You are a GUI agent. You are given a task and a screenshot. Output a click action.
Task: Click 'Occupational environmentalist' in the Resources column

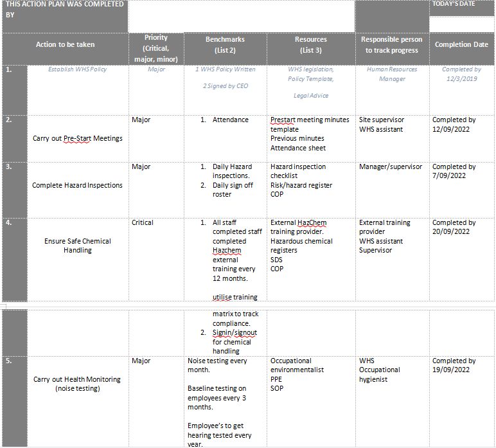(297, 365)
